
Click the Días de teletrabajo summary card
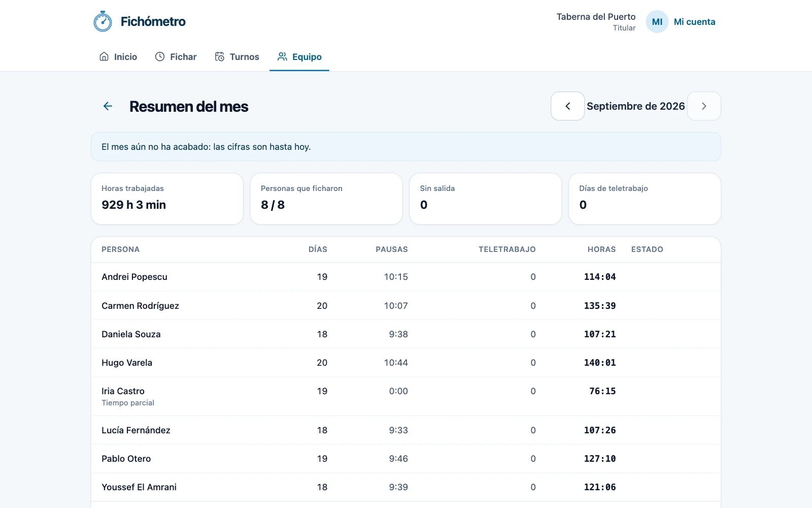pos(645,199)
